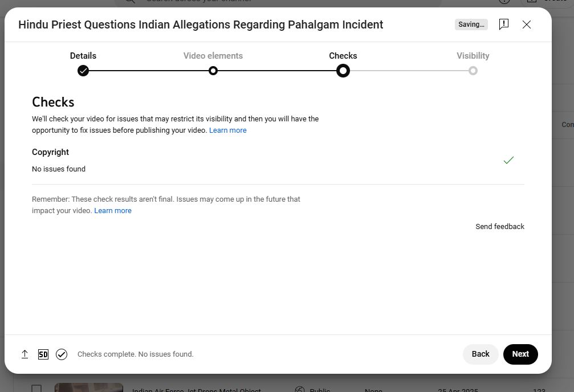Image resolution: width=574 pixels, height=392 pixels.
Task: Click the send feedback flag icon
Action: click(x=504, y=24)
